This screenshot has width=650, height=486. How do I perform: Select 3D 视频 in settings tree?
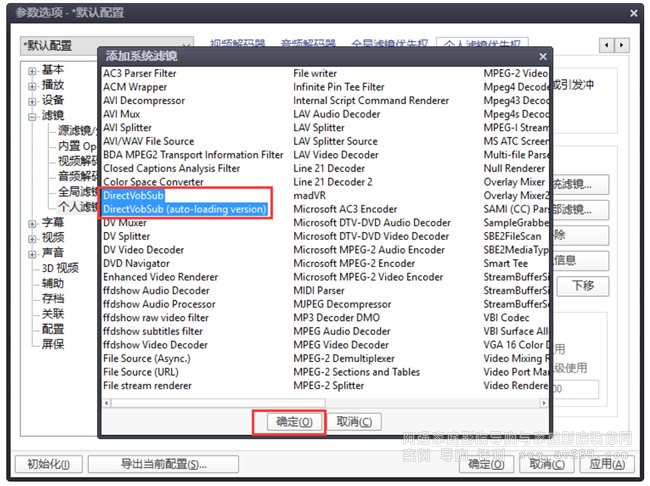coord(59,268)
